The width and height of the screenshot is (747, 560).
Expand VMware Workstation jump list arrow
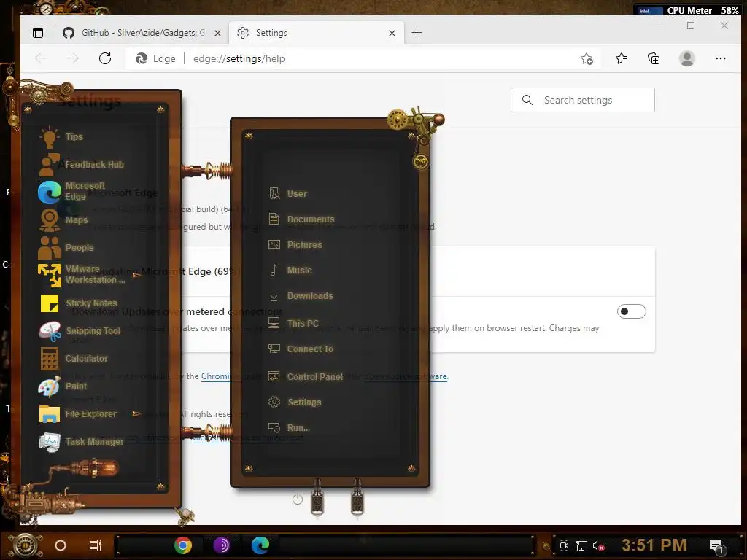pyautogui.click(x=136, y=275)
